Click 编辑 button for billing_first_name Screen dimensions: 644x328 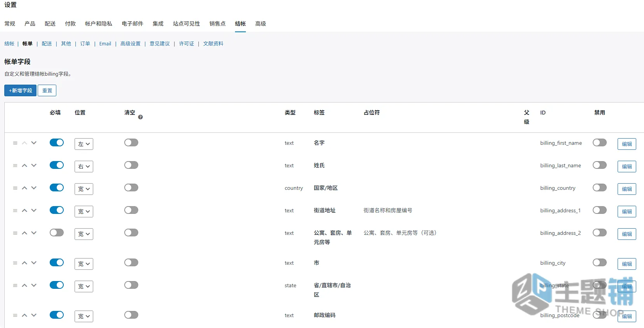(627, 144)
